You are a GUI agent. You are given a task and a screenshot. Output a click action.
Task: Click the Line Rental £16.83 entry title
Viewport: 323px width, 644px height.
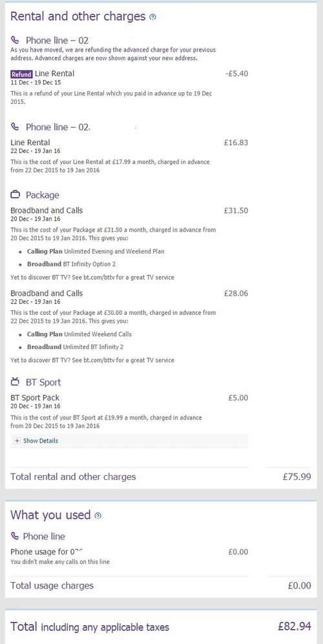(x=30, y=143)
